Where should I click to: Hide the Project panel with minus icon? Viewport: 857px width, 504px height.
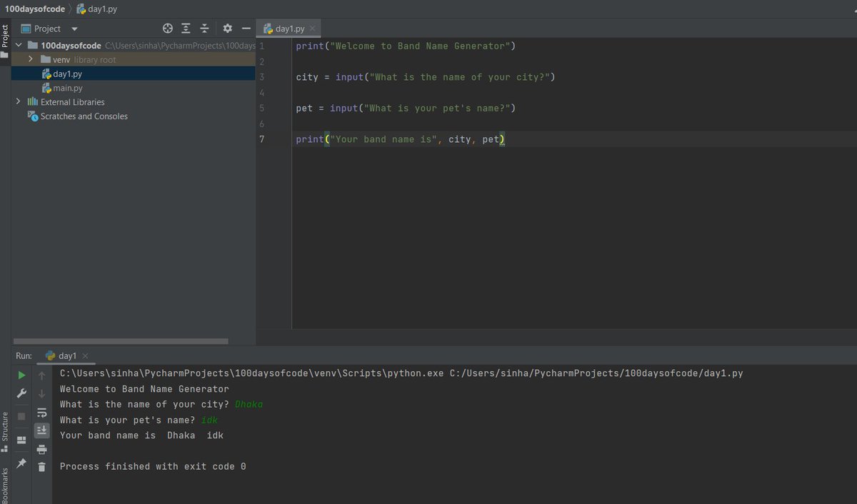(246, 29)
